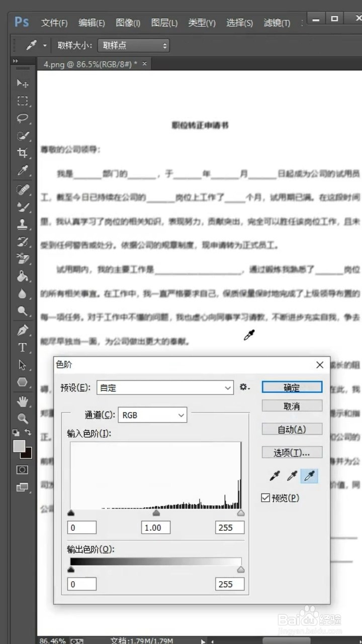Select the Blur tool

[23, 294]
